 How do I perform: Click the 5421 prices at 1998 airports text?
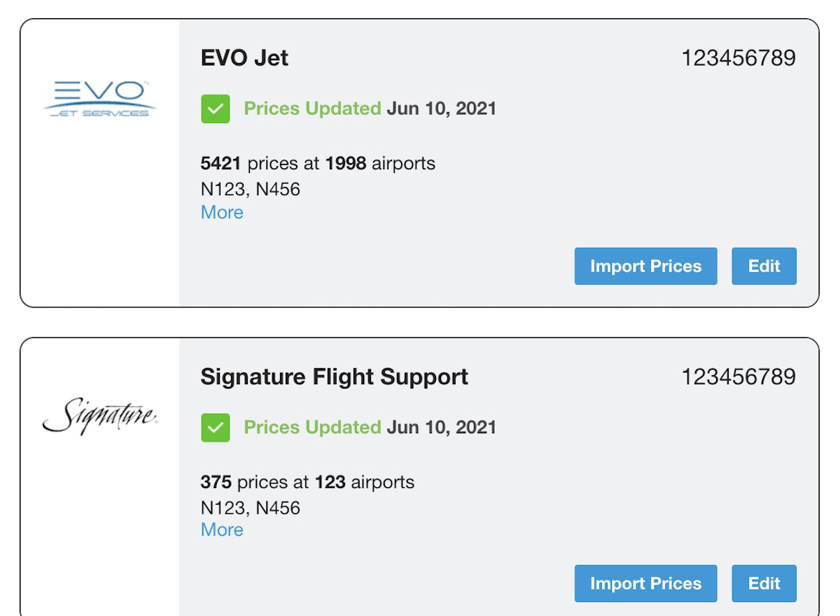(318, 164)
